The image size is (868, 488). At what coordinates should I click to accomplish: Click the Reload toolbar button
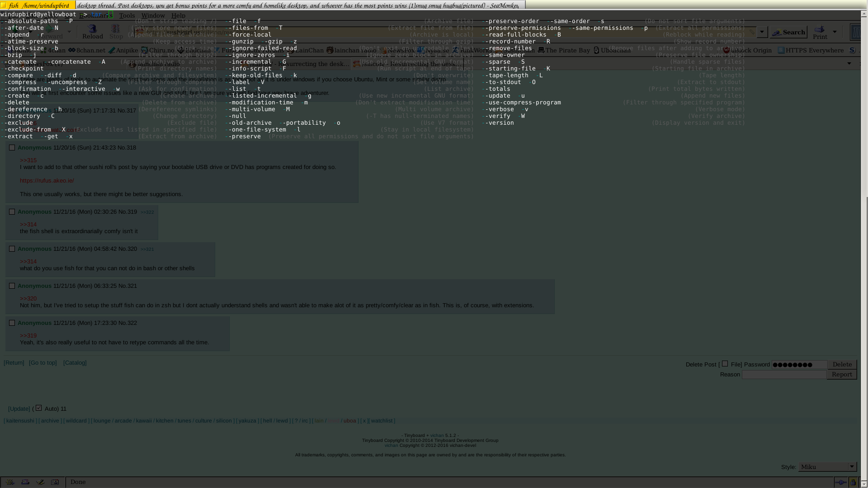pyautogui.click(x=93, y=32)
